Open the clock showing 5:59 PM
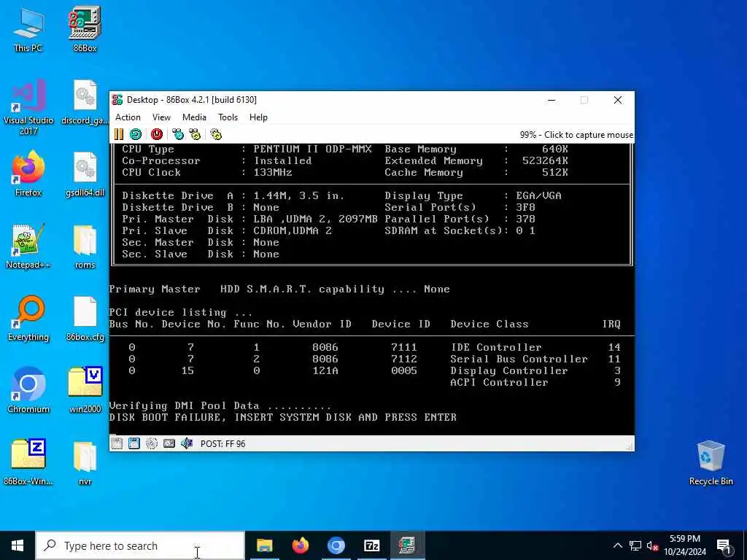This screenshot has width=747, height=560. (x=684, y=545)
